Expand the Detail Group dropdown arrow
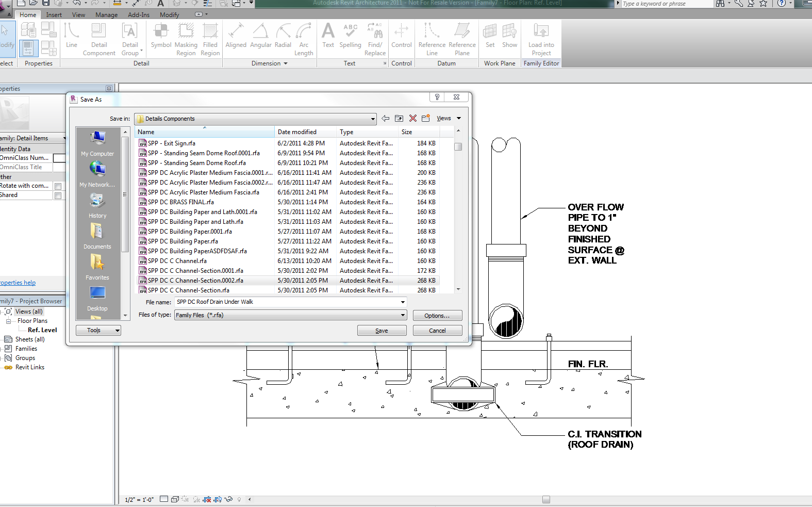Image resolution: width=812 pixels, height=507 pixels. (x=141, y=52)
